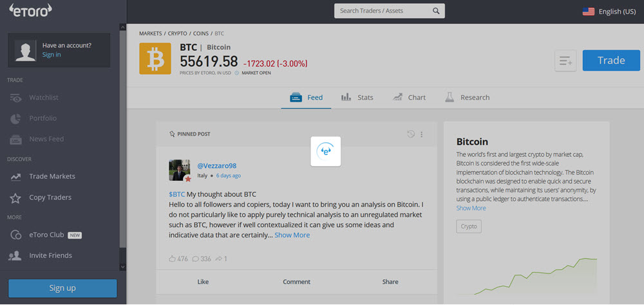This screenshot has width=644, height=305.
Task: Open the pinned post three-dot menu
Action: 421,134
